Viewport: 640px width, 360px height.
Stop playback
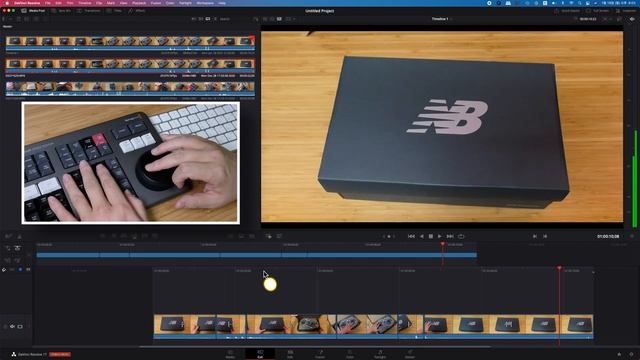coord(431,236)
